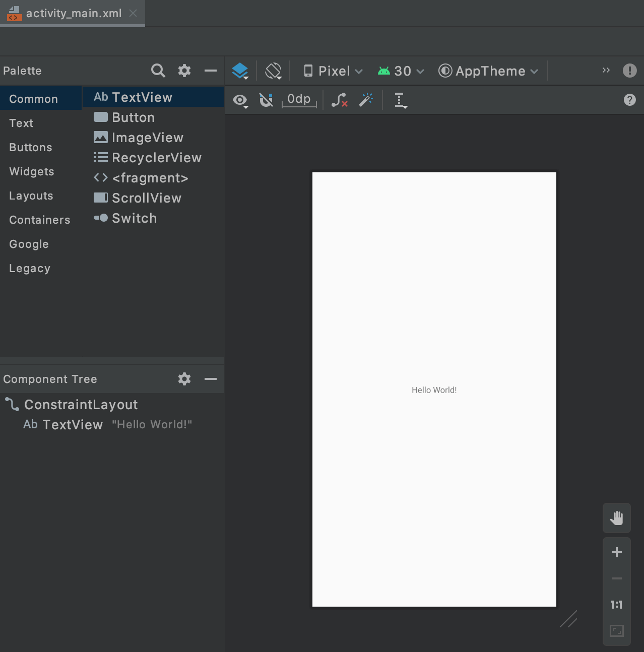Open orientation for preview menu
The height and width of the screenshot is (652, 644).
click(x=274, y=71)
